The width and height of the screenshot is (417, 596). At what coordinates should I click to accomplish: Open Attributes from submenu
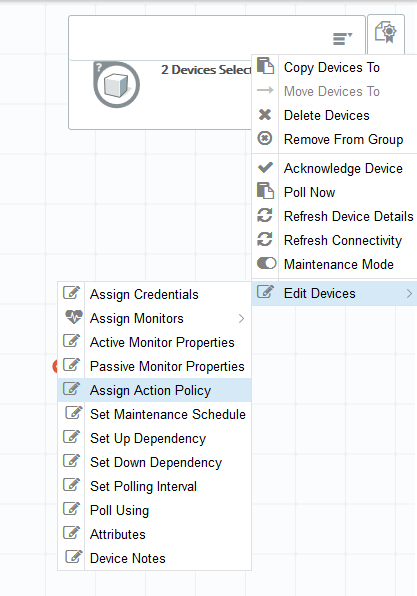(x=154, y=534)
